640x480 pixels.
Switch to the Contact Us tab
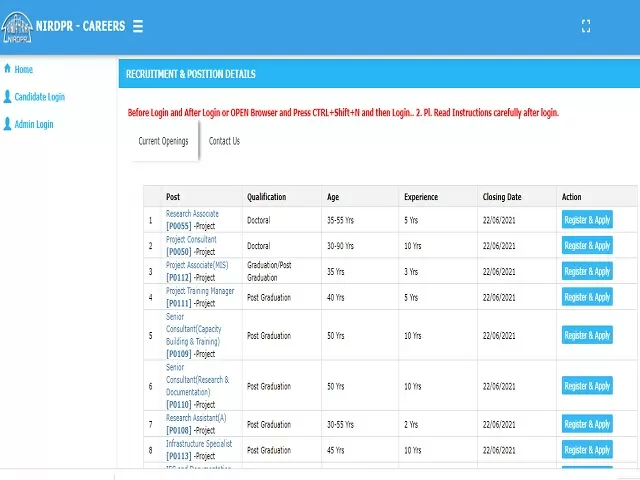coord(224,141)
